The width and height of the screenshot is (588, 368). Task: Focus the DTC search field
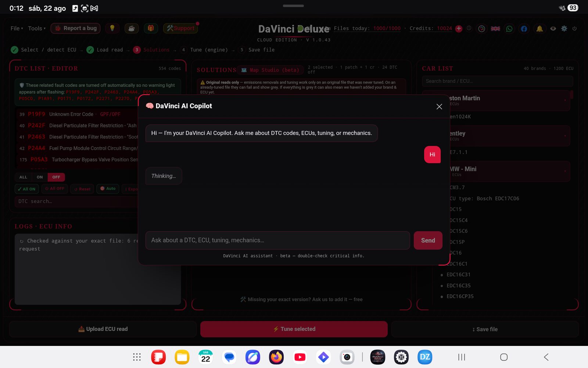76,201
